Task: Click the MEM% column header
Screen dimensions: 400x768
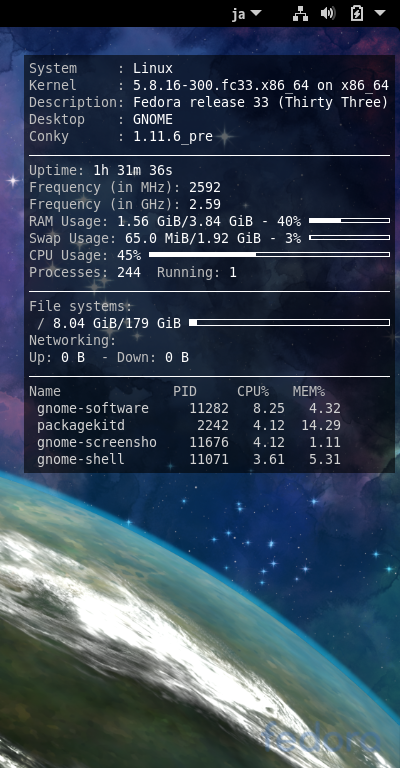Action: 308,391
